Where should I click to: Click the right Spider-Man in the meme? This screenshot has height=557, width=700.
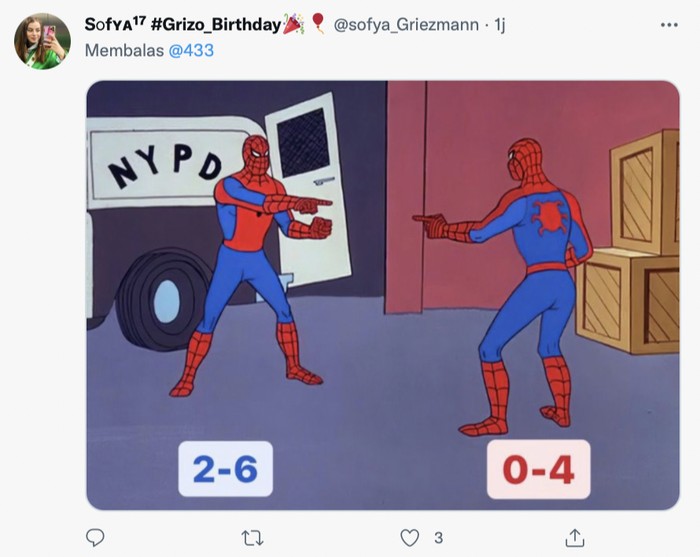pyautogui.click(x=527, y=270)
